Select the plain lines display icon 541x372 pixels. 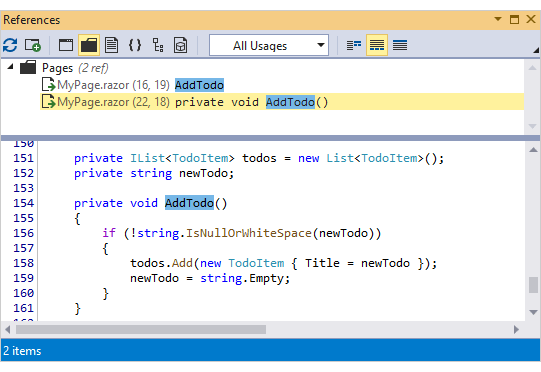point(400,45)
